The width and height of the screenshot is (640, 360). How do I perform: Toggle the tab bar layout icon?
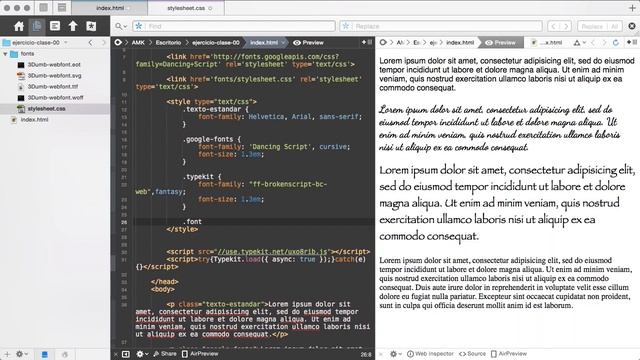(x=62, y=7)
